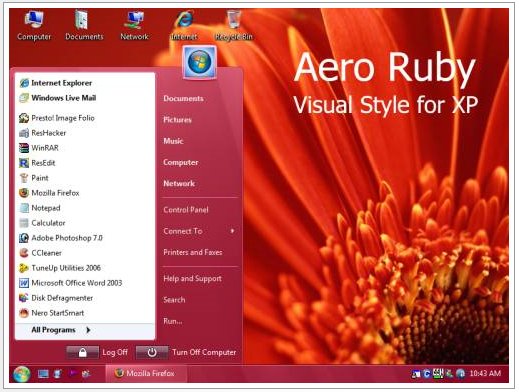Click the Microsoft Office Word 2003 label

(77, 283)
